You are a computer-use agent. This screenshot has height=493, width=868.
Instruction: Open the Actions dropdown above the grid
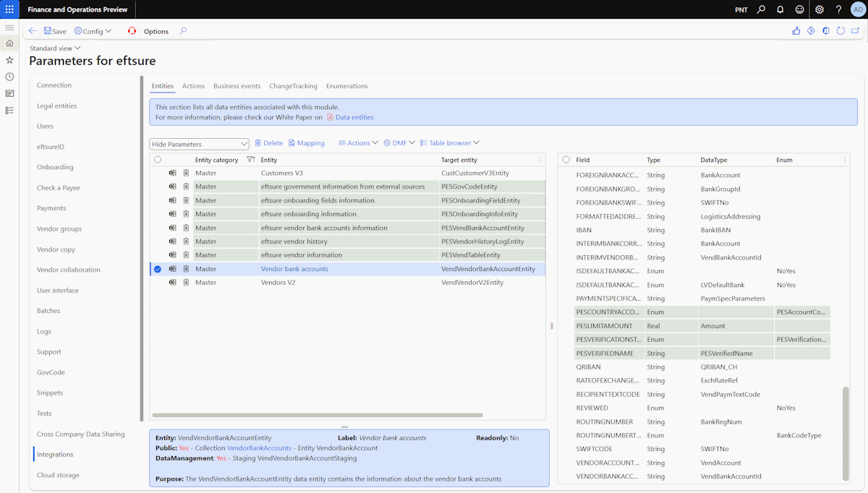point(358,143)
